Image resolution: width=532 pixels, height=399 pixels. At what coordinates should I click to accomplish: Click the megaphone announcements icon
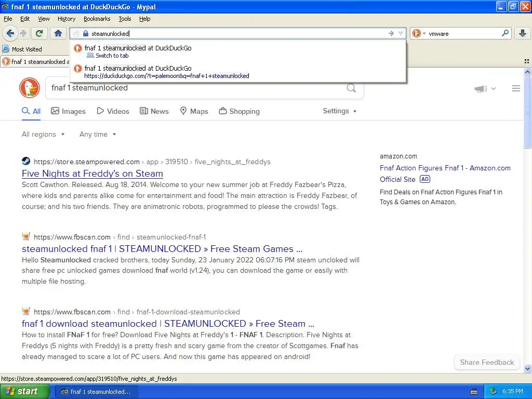click(481, 88)
